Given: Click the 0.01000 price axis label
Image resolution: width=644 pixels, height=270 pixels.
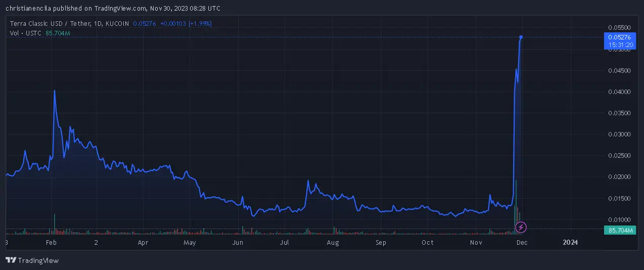Looking at the screenshot, I should coord(619,220).
